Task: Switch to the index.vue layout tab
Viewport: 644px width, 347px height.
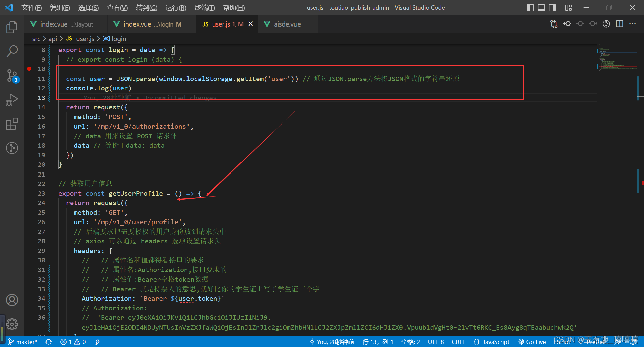Action: [x=66, y=24]
